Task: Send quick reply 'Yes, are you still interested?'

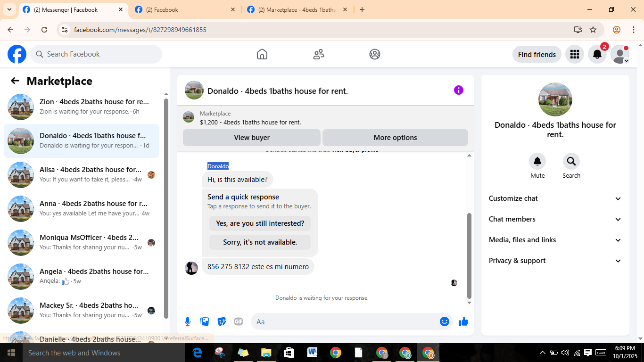Action: pos(260,223)
